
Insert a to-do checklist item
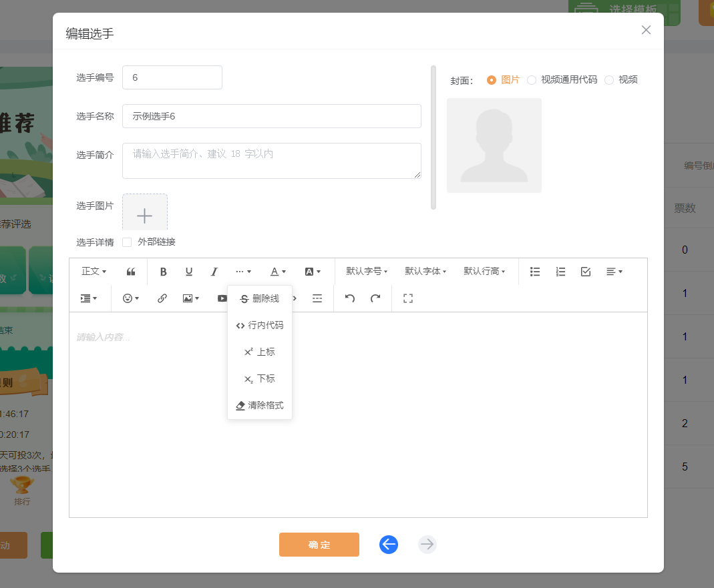point(586,272)
